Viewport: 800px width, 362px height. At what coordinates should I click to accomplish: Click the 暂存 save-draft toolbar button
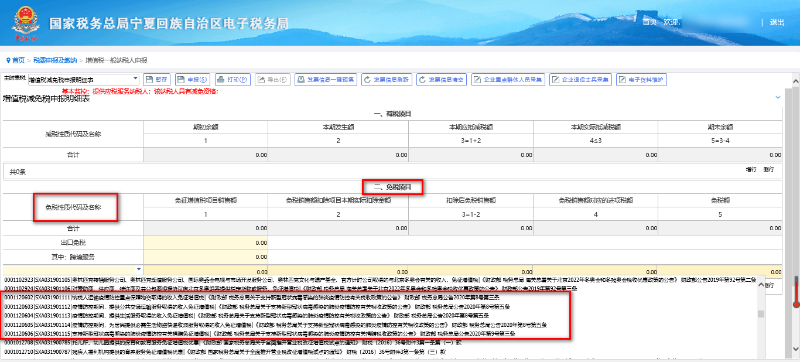click(x=157, y=80)
